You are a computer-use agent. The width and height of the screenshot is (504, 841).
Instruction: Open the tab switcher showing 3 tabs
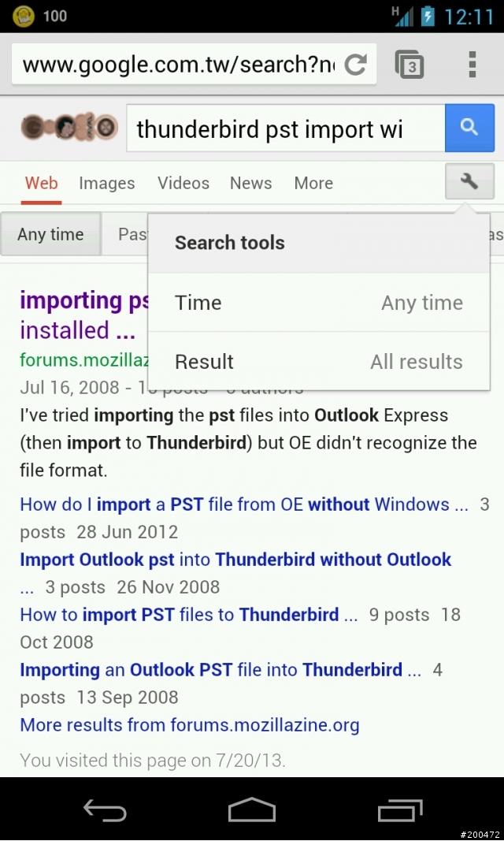pyautogui.click(x=409, y=65)
